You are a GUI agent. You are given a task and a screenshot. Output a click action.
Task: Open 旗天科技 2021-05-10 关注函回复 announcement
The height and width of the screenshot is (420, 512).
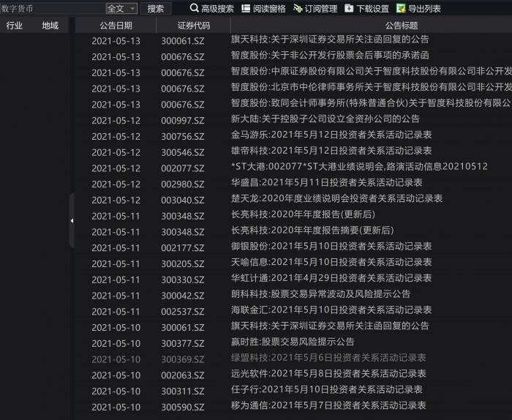330,326
